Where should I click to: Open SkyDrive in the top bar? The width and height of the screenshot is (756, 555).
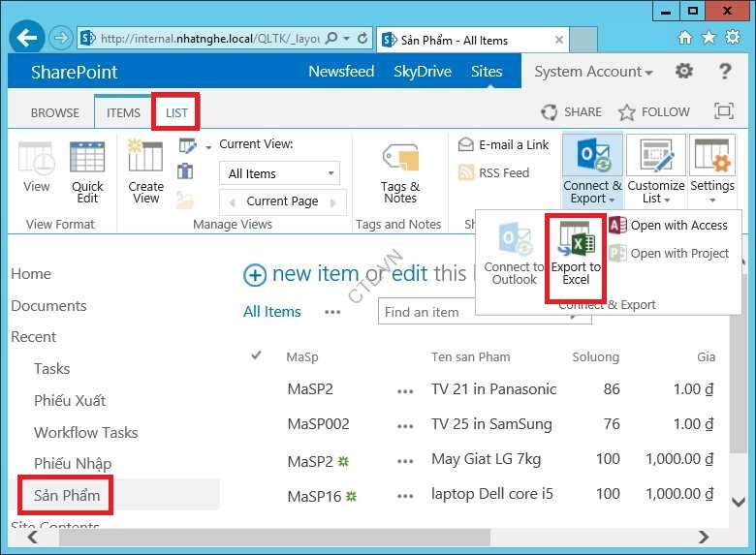point(423,72)
